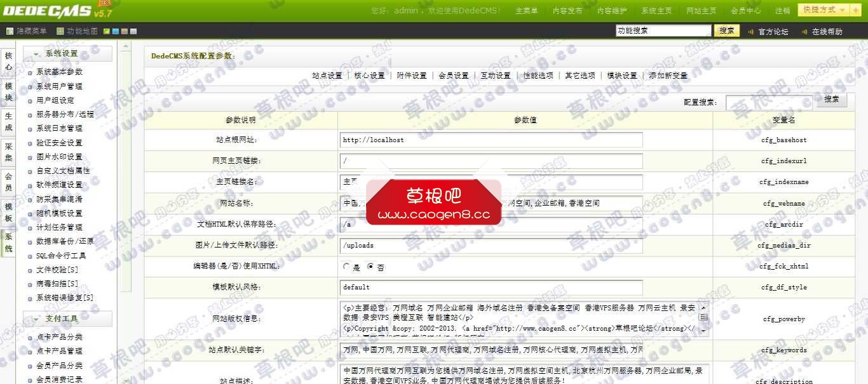Viewport: 868px width, 384px height.
Task: Open the 功能地图 function map icon
Action: (60, 31)
